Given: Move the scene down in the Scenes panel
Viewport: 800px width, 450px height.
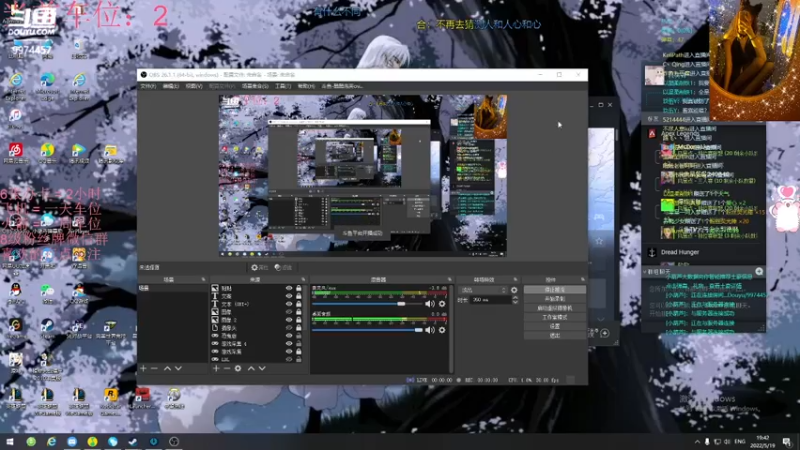Looking at the screenshot, I should [x=179, y=368].
